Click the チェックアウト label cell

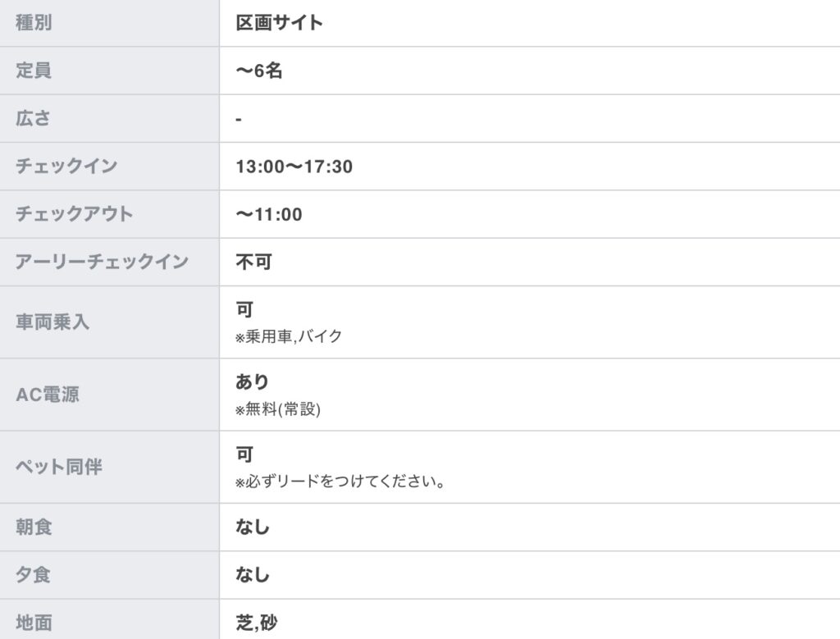coord(109,214)
